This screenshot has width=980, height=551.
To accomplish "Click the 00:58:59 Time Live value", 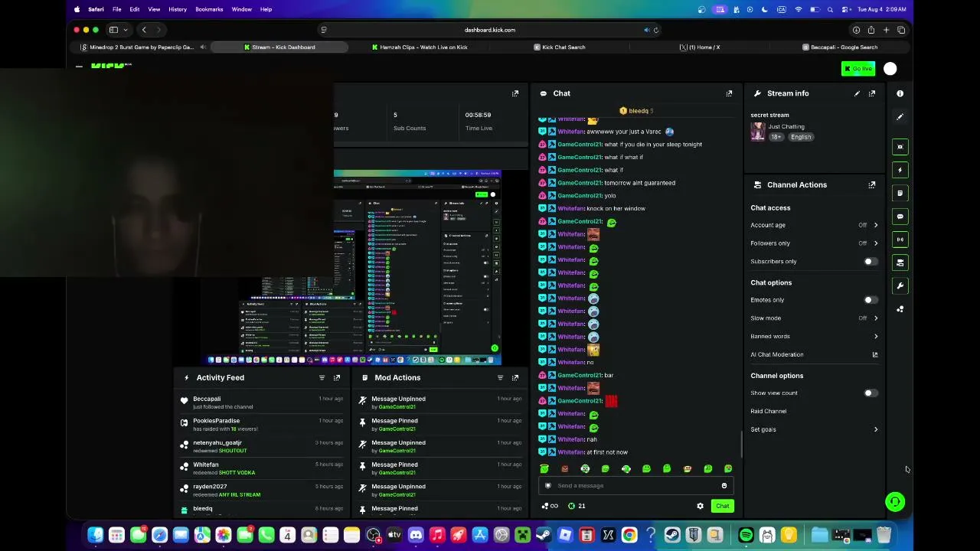I will (478, 115).
